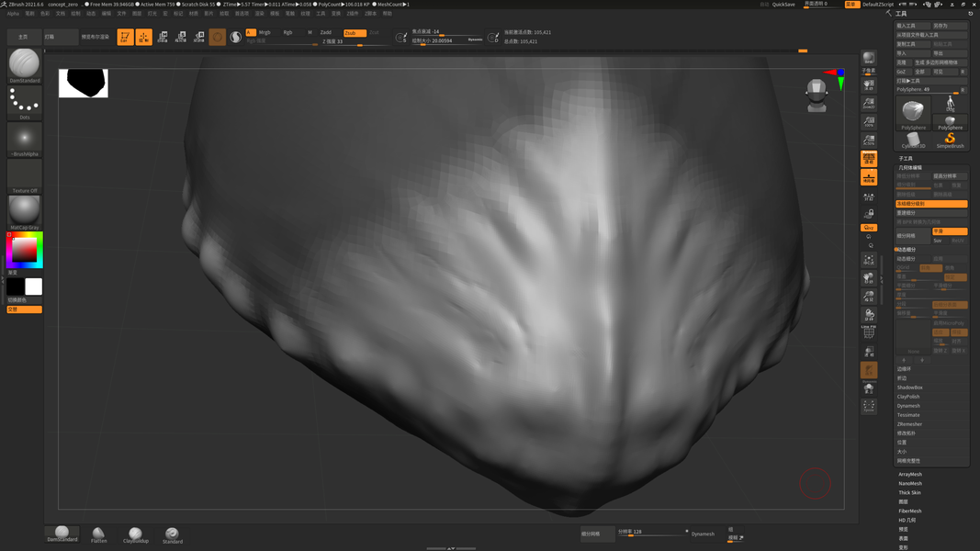
Task: Activate Draw mode button
Action: pos(144,37)
